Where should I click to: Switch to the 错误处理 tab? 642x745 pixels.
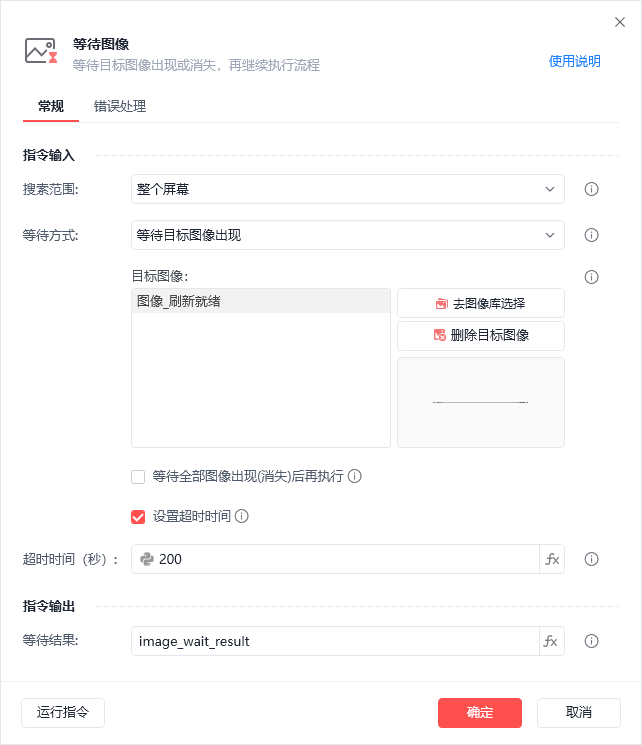(120, 106)
